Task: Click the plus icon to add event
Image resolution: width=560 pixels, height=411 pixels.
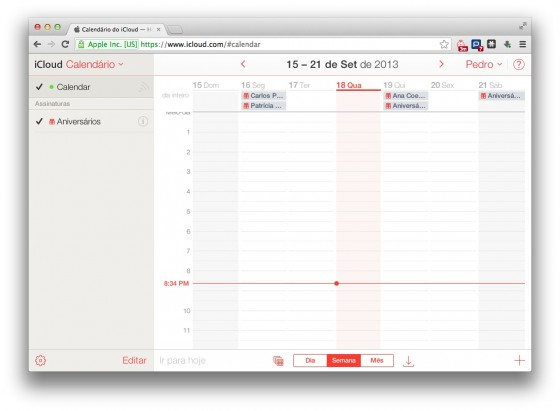Action: coord(519,360)
